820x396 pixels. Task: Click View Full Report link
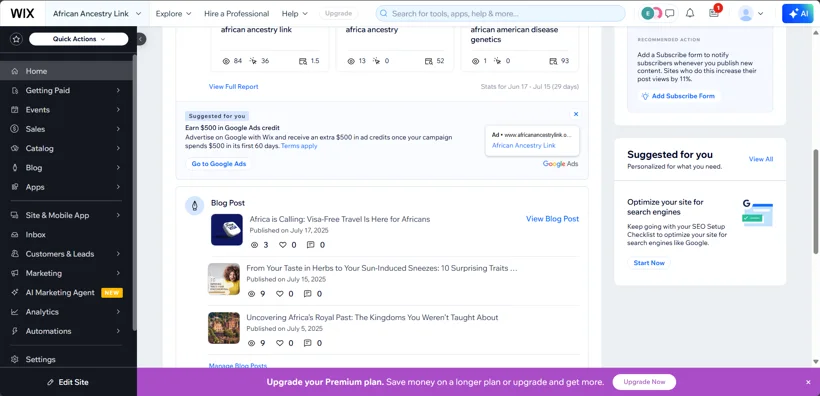pyautogui.click(x=233, y=87)
